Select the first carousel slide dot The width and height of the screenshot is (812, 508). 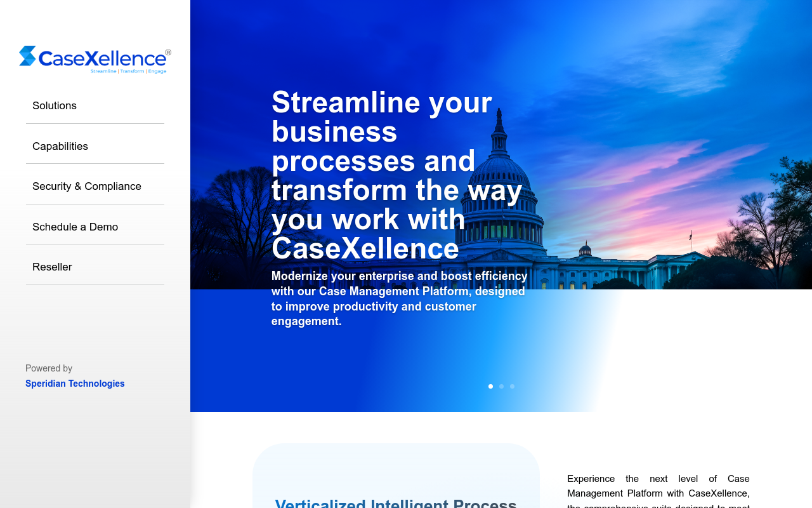490,386
